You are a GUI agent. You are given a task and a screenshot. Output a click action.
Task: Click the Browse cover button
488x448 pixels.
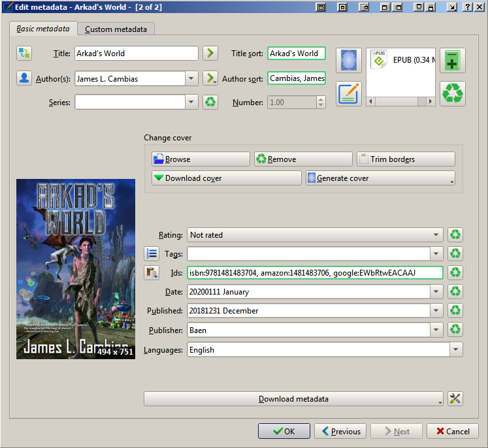tap(201, 159)
